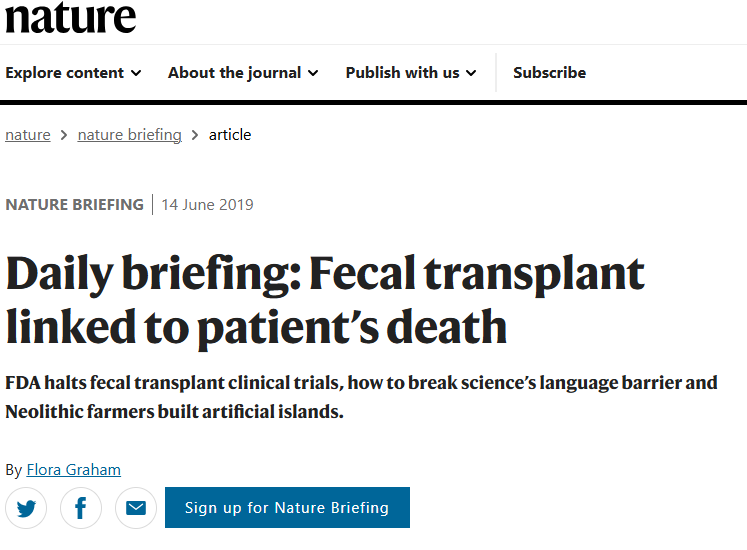Click the Nature logo
Image resolution: width=747 pixels, height=550 pixels.
[70, 17]
